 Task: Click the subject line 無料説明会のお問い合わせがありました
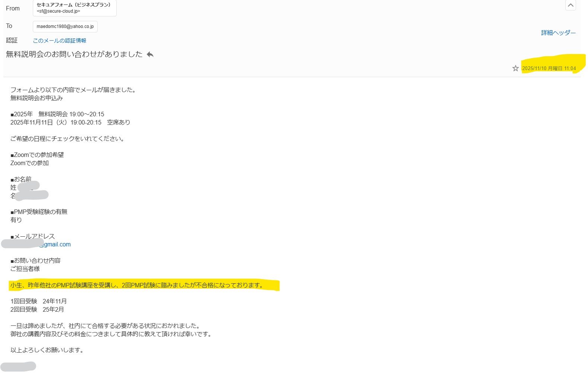74,54
